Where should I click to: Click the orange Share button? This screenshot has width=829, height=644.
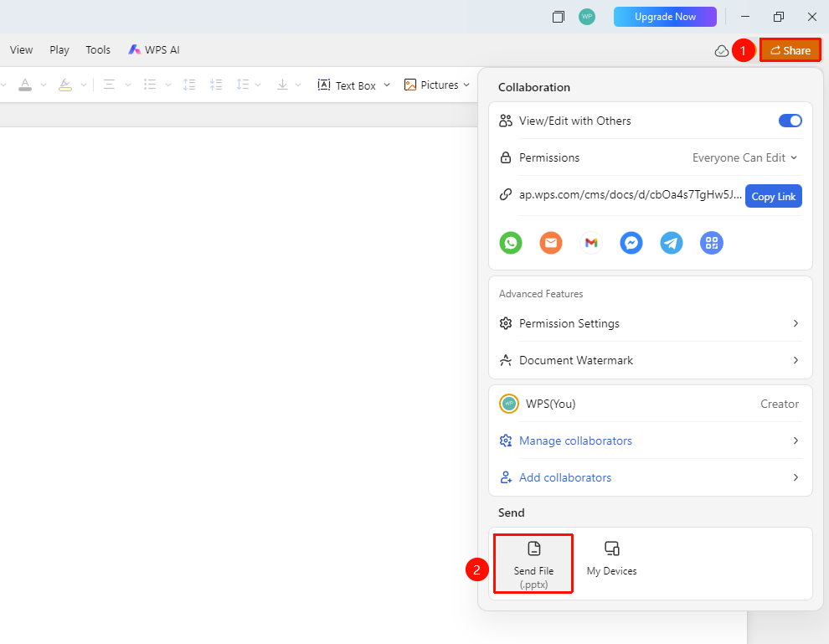point(790,50)
